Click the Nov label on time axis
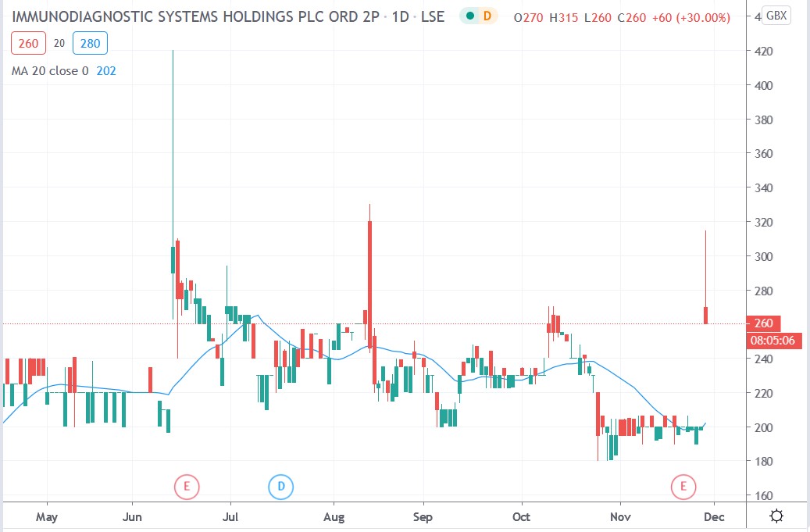This screenshot has width=810, height=532. (620, 517)
